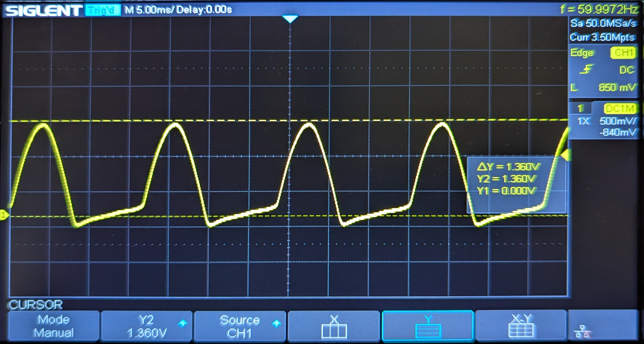Click the 500mV/ vertical scale readout
The image size is (644, 344).
(617, 121)
